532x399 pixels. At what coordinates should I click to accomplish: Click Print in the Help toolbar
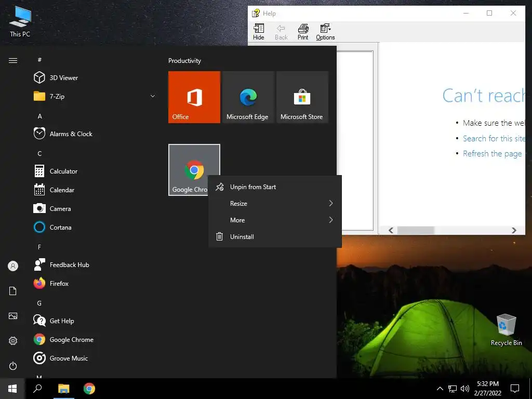(303, 32)
